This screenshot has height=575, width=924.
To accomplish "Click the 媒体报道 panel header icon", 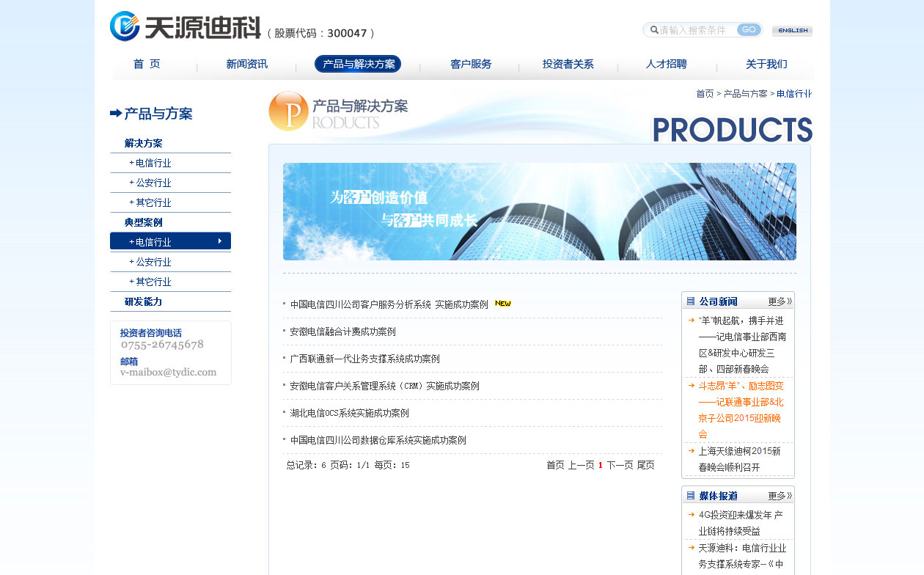I will coord(691,495).
